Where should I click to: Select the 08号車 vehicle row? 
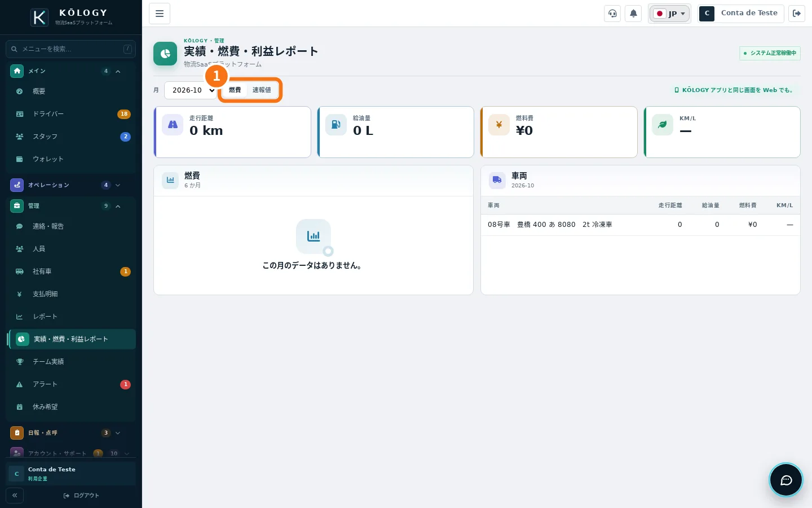[x=640, y=225]
